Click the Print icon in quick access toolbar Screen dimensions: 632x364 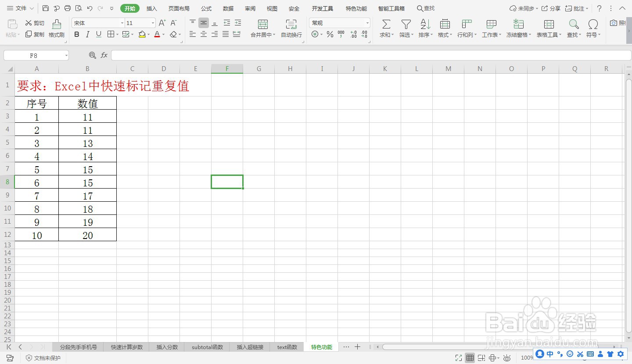tap(68, 8)
